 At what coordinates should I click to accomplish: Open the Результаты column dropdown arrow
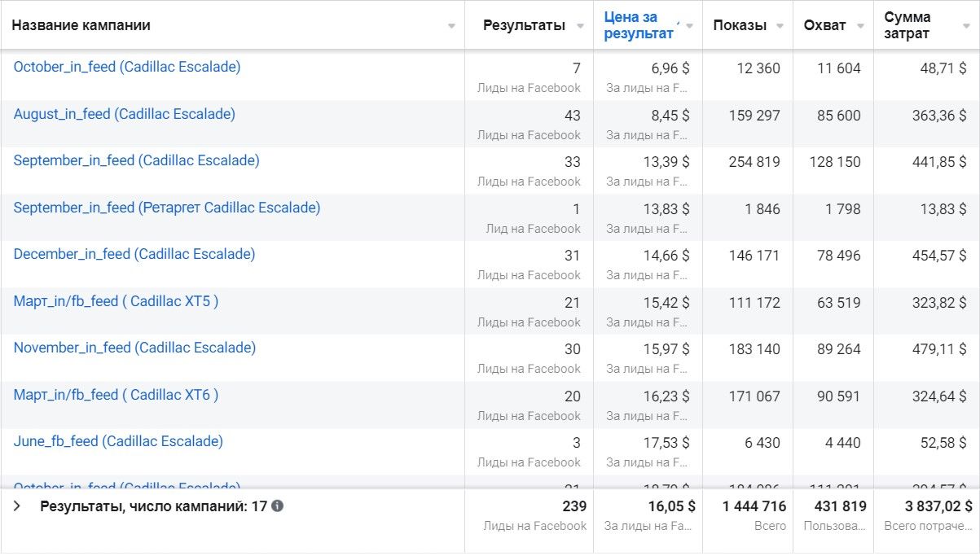(580, 26)
